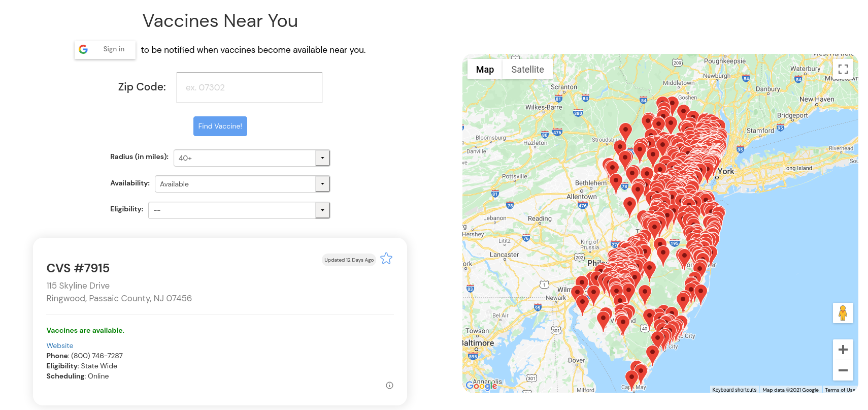Click the phone number (800) 746-7287
Image resolution: width=868 pixels, height=410 pixels.
(97, 356)
